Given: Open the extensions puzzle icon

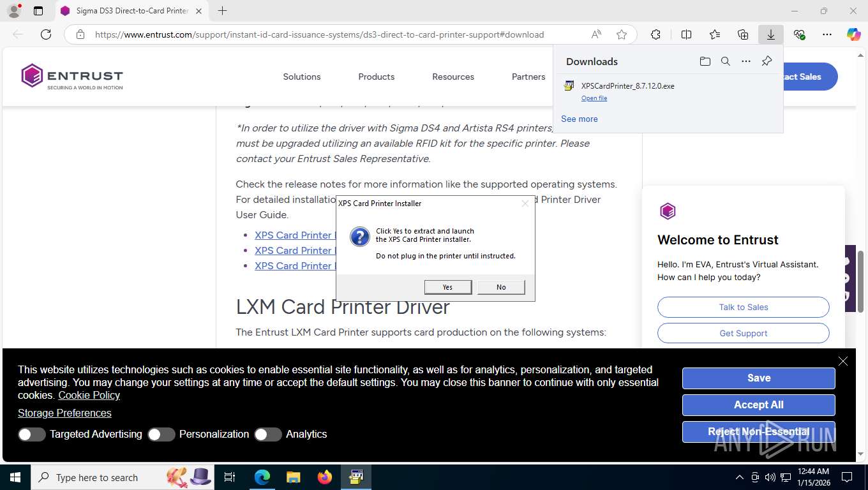Looking at the screenshot, I should 655,34.
